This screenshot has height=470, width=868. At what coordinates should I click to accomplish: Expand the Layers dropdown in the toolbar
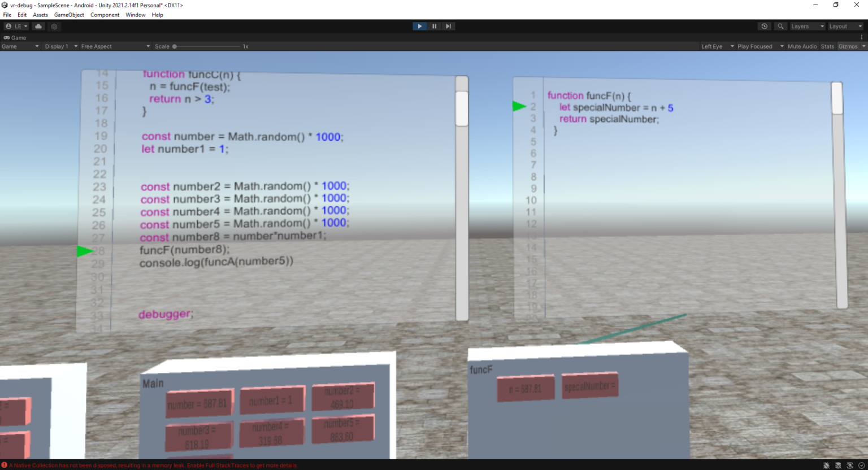point(807,26)
